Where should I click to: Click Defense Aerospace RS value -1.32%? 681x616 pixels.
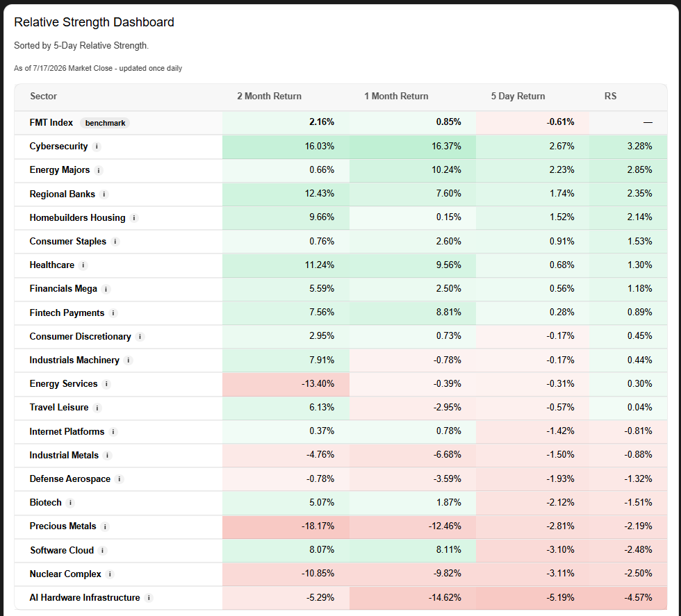(638, 478)
